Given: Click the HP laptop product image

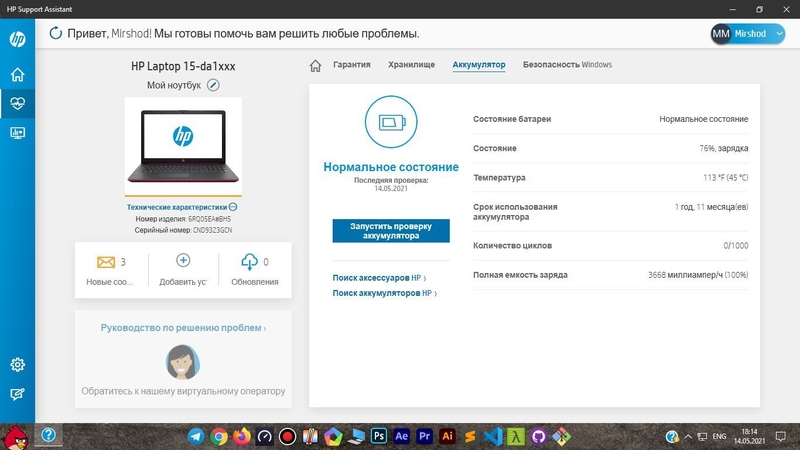Looking at the screenshot, I should [x=183, y=146].
